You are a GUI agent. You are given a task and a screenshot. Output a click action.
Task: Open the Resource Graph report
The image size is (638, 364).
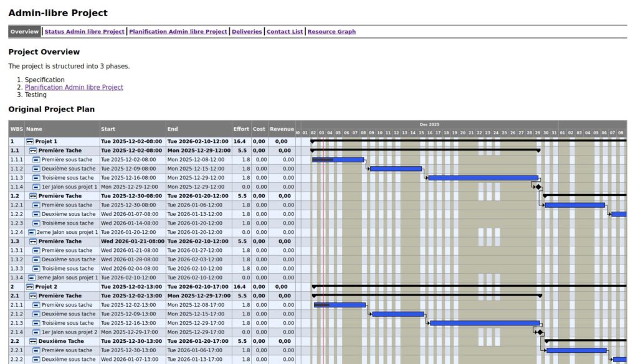(331, 31)
